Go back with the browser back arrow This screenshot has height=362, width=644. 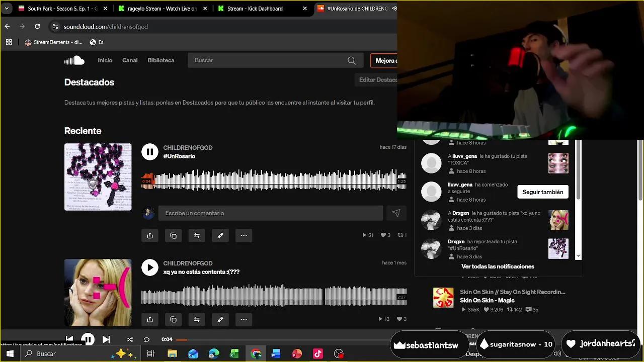click(x=7, y=27)
